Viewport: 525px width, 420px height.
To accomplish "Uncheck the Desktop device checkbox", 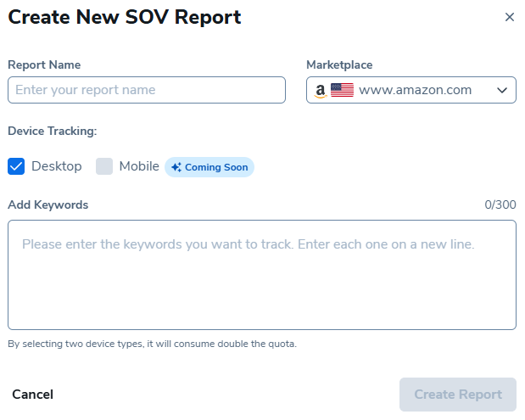I will click(16, 166).
